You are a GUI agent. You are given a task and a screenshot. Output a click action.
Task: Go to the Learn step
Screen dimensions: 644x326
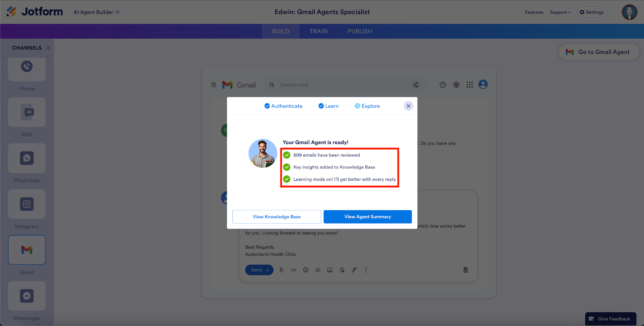[x=328, y=106]
